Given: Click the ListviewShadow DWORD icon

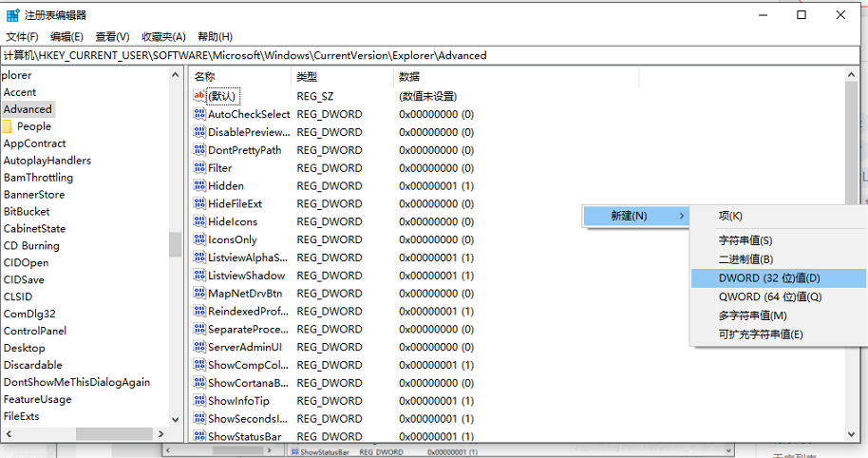Looking at the screenshot, I should tap(199, 276).
